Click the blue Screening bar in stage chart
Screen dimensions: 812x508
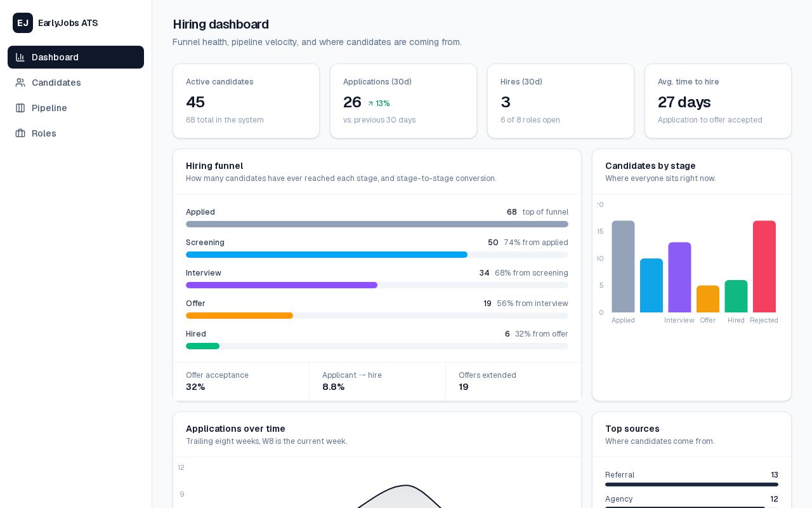[x=652, y=285]
